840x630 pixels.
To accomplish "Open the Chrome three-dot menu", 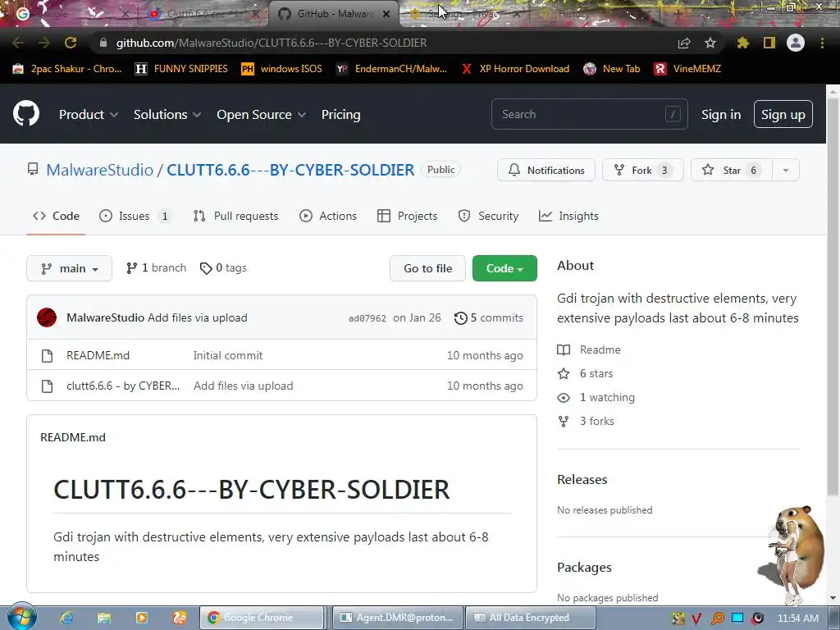I will coord(822,43).
